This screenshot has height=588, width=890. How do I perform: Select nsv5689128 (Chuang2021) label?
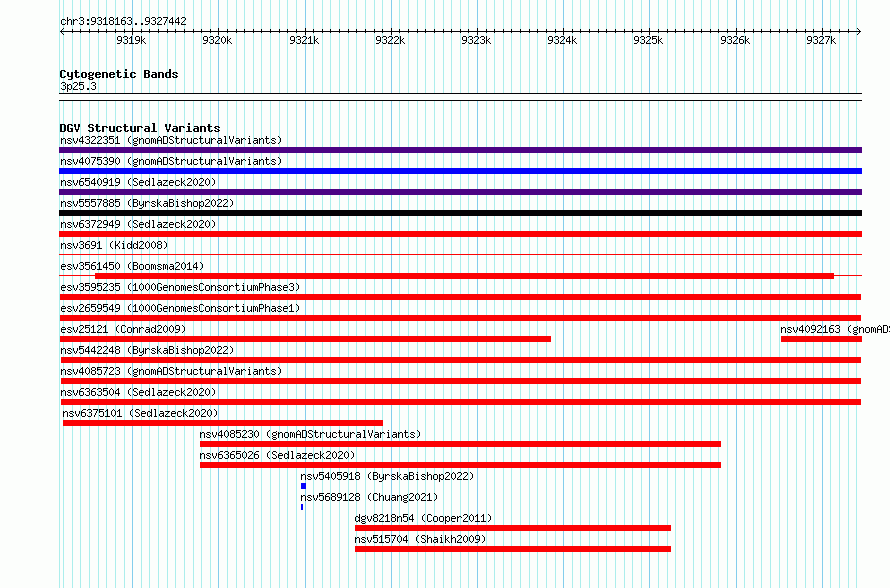point(370,497)
